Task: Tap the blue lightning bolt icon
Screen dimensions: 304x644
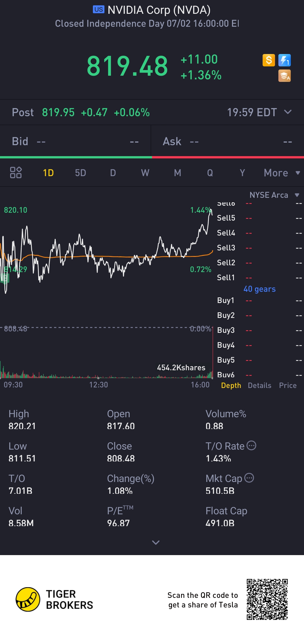Action: [284, 60]
